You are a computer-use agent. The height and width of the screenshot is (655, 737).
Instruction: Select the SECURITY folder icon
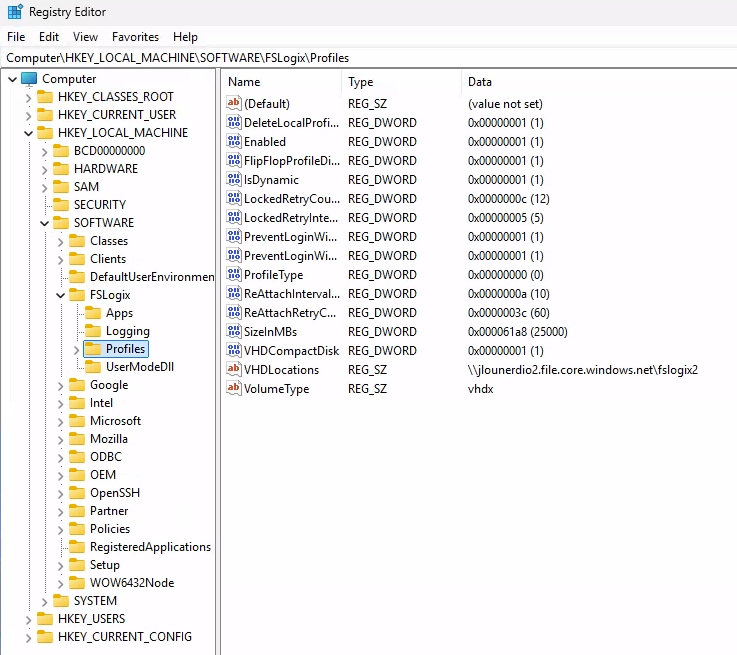[61, 204]
